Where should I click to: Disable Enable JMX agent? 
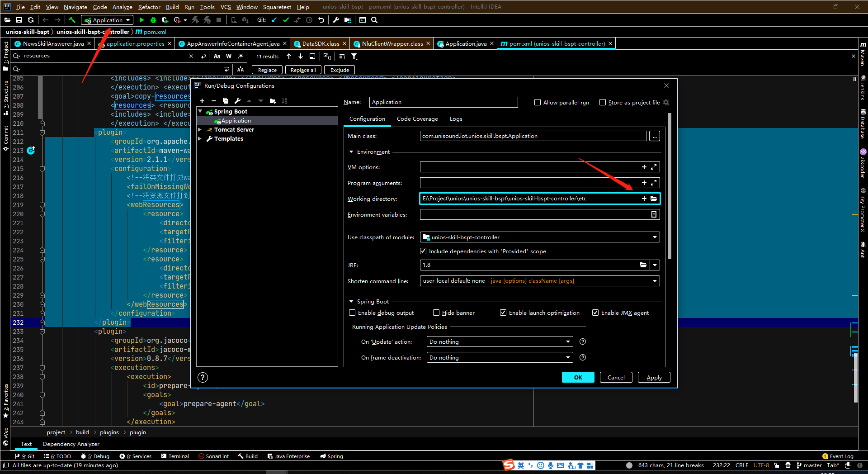coord(595,313)
